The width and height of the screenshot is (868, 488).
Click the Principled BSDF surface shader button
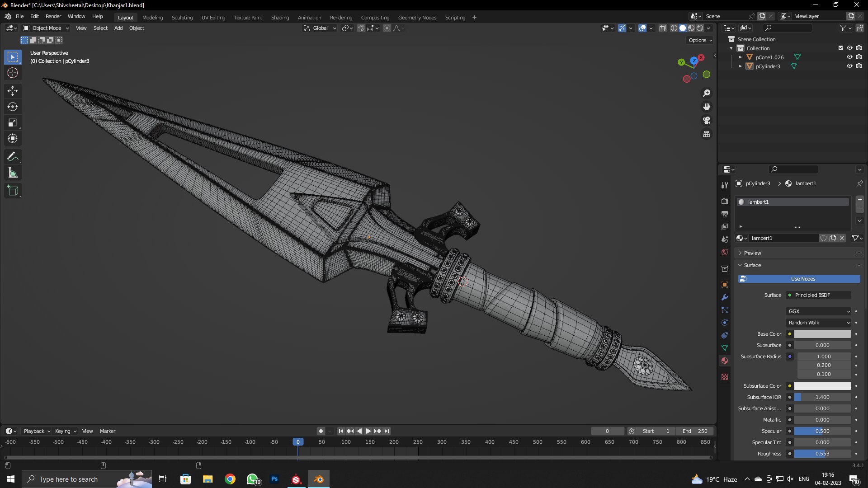tap(819, 295)
